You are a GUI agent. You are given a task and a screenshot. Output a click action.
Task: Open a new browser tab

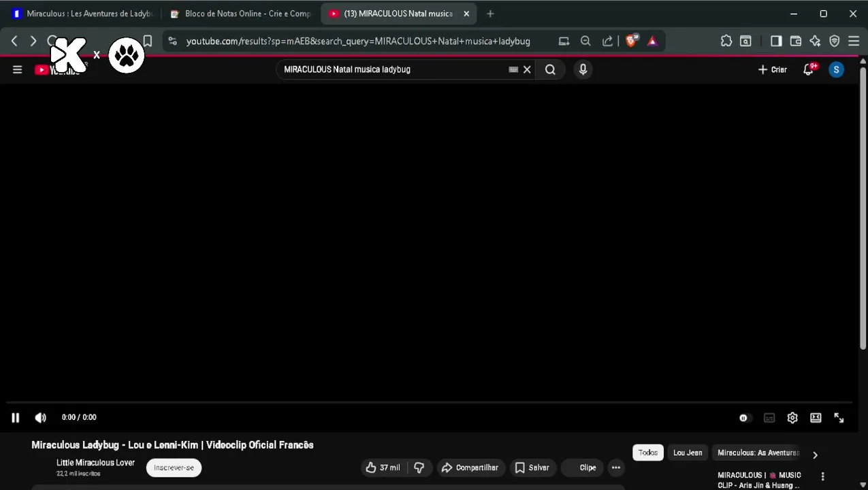click(x=490, y=14)
